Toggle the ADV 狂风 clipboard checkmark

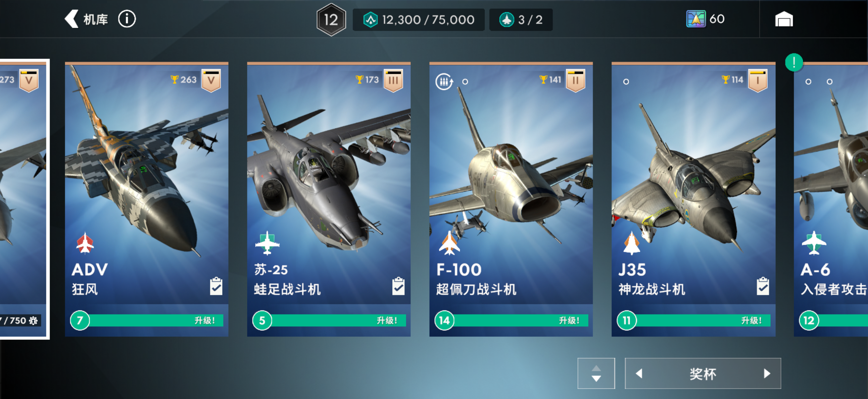click(216, 286)
